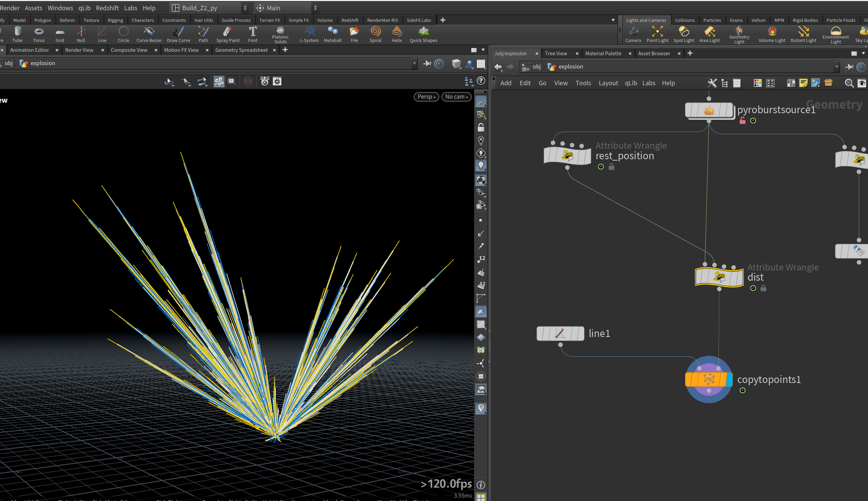
Task: Click the copytopoints1 node icon
Action: tap(709, 380)
